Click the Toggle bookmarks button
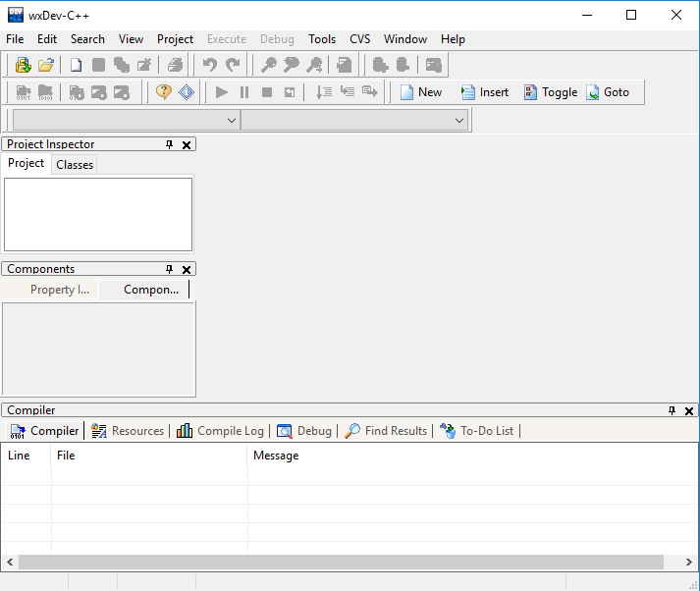The height and width of the screenshot is (591, 700). [550, 92]
